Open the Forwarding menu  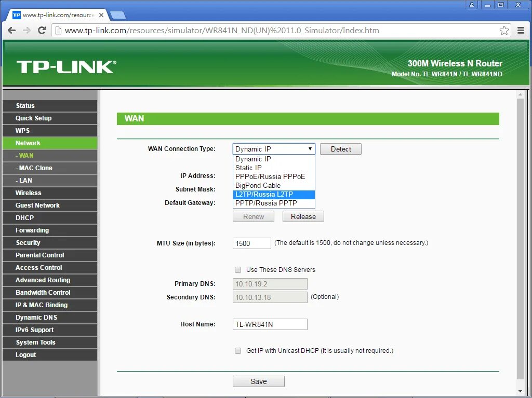tap(50, 230)
